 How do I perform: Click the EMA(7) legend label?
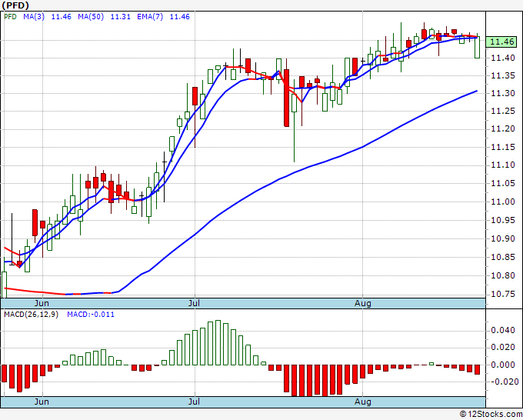150,17
